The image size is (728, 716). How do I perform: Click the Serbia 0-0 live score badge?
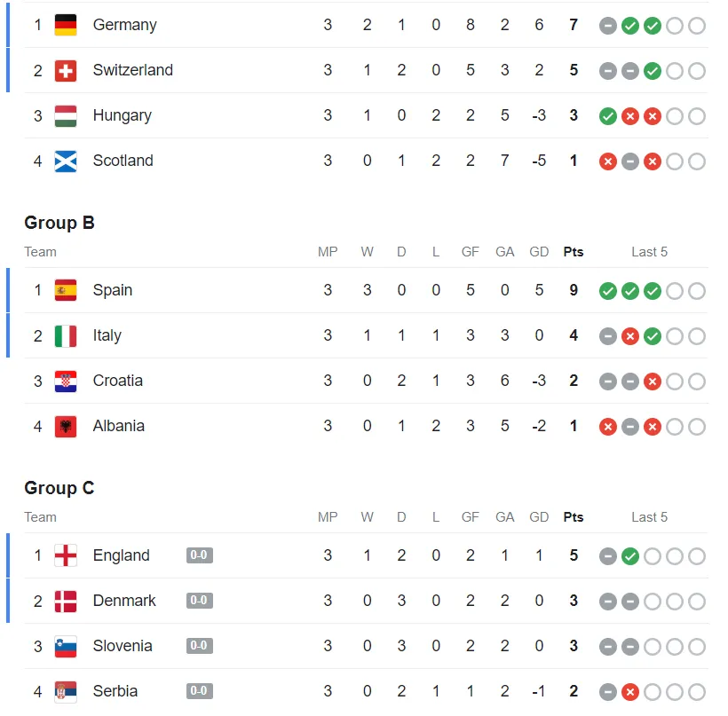(x=199, y=691)
